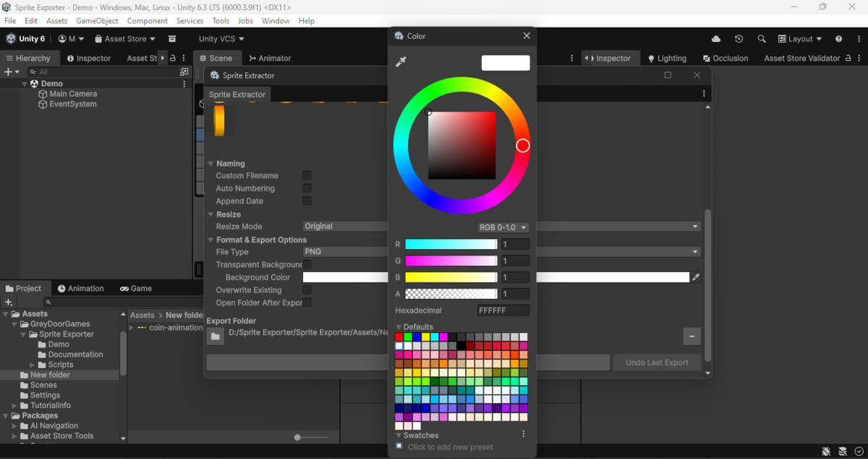Screen dimensions: 868x459
Task: Open Demo scene three-dot menu
Action: click(x=184, y=84)
